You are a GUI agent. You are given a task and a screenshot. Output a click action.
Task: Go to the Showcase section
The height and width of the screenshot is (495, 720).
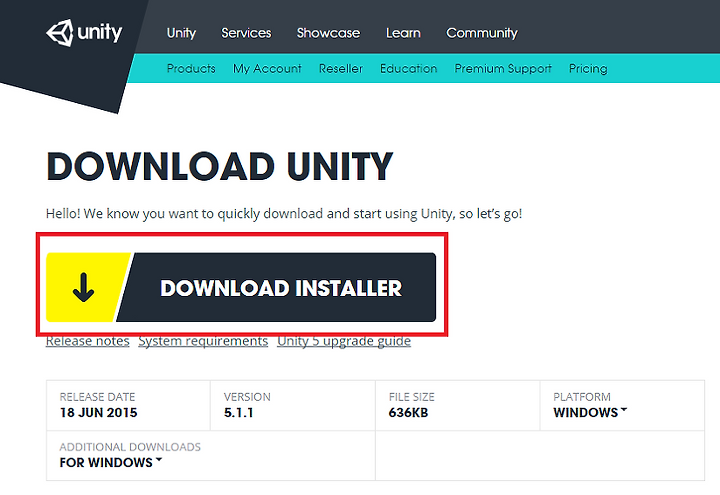pos(328,33)
